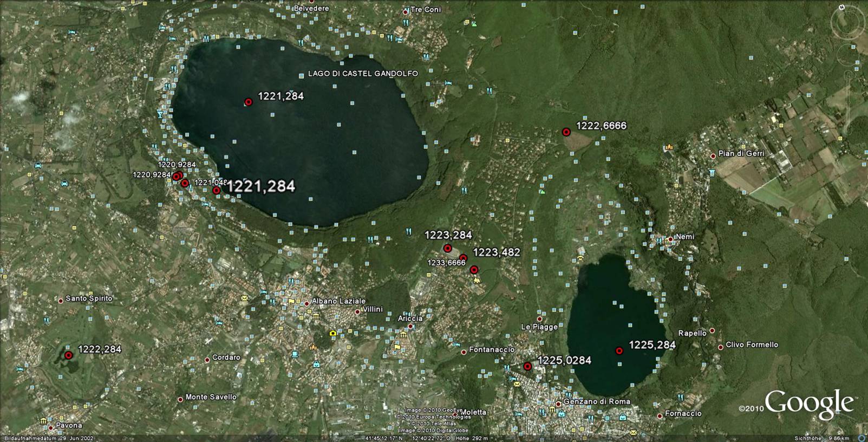Select the red placemark labeled 1223,284
The height and width of the screenshot is (442, 868).
tap(447, 248)
